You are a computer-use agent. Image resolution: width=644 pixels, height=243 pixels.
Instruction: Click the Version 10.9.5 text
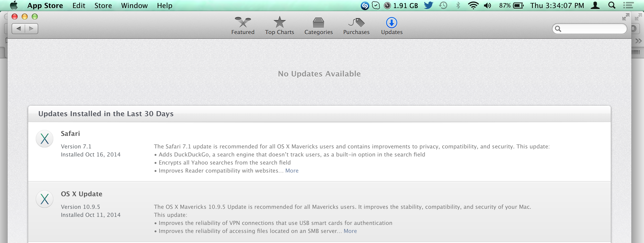point(80,207)
